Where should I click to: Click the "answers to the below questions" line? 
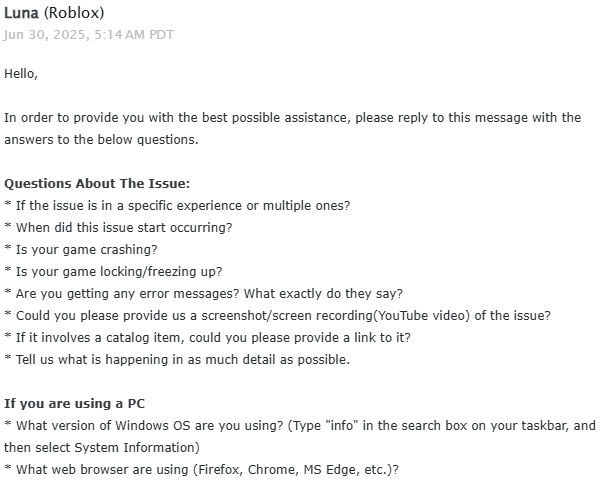pos(101,140)
